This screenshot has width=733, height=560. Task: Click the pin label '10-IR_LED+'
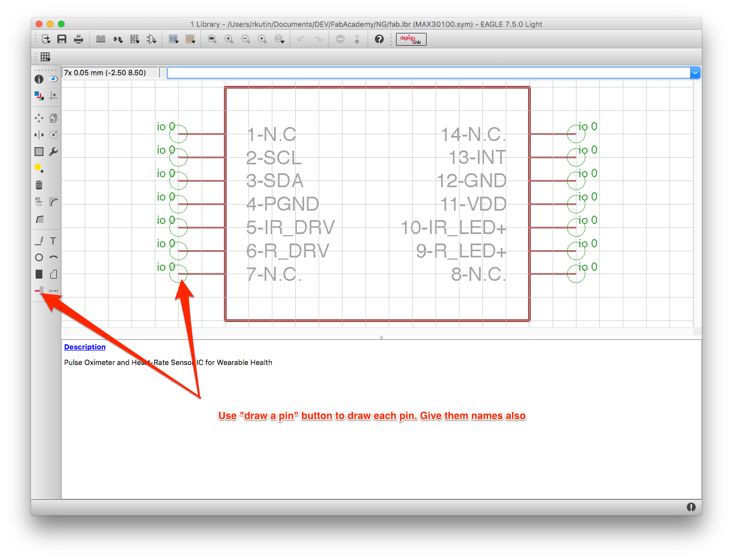[453, 228]
